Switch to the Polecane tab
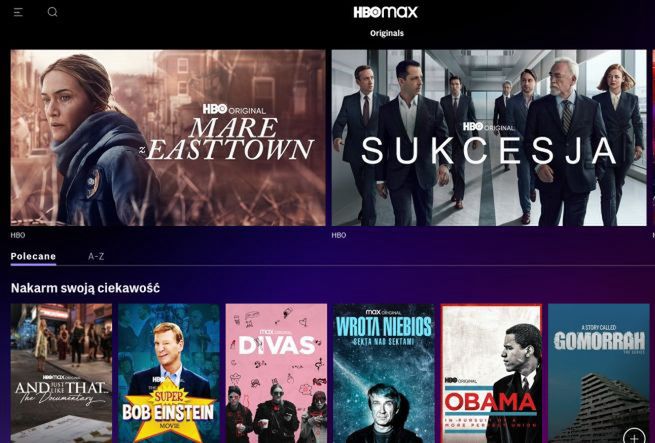This screenshot has width=655, height=443. (x=33, y=256)
